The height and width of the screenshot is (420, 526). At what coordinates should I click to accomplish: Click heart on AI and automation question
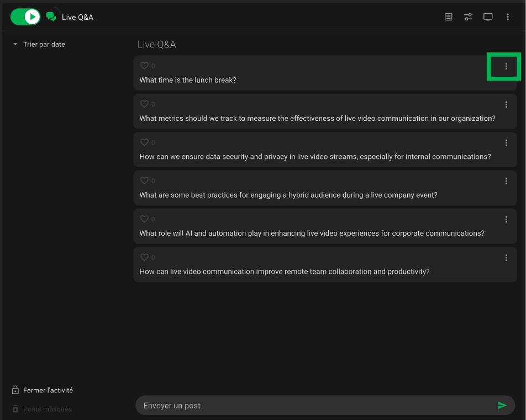tap(144, 219)
